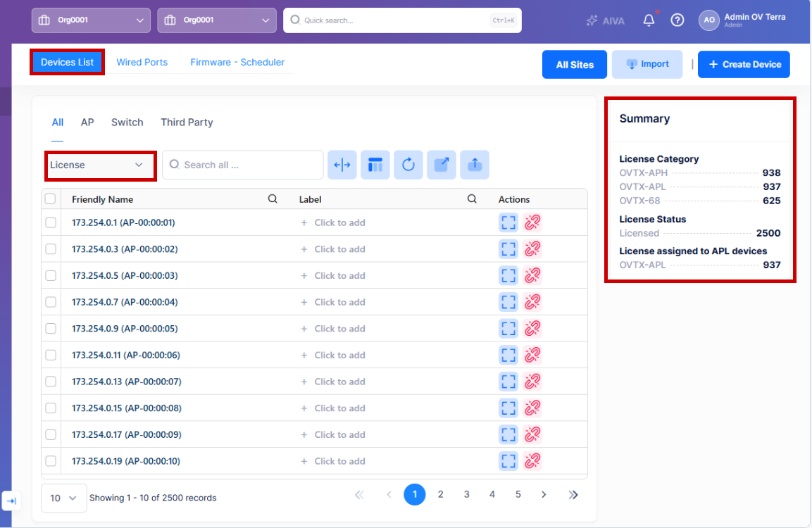Click the open in new window icon
This screenshot has width=812, height=528.
442,165
